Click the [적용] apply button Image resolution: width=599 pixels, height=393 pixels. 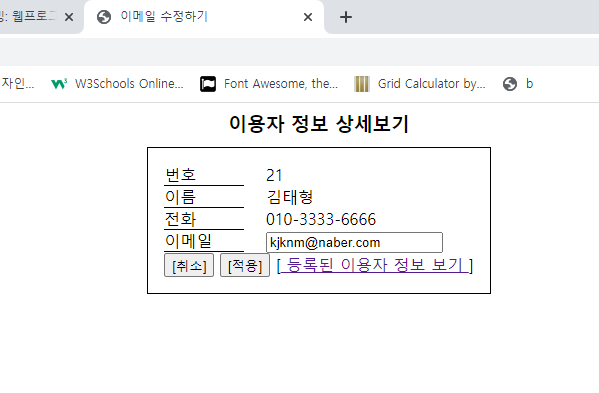click(245, 265)
